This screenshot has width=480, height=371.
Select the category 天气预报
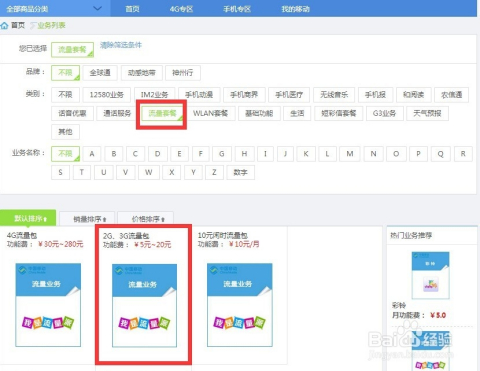(x=427, y=113)
